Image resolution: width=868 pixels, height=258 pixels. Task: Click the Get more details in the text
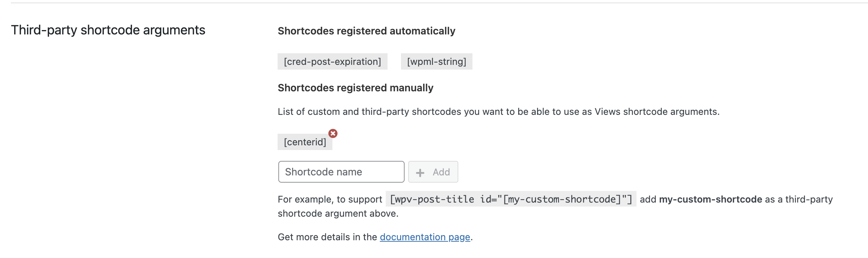click(327, 237)
